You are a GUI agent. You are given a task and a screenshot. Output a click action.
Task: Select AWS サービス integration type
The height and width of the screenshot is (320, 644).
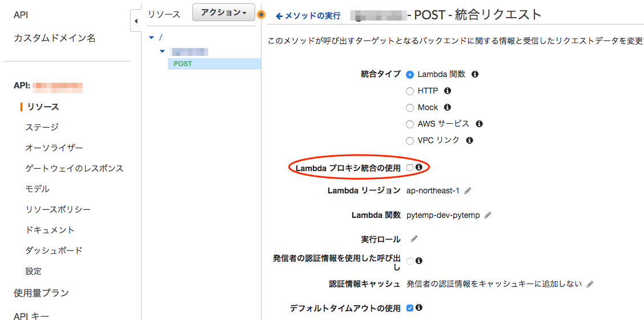coord(409,124)
